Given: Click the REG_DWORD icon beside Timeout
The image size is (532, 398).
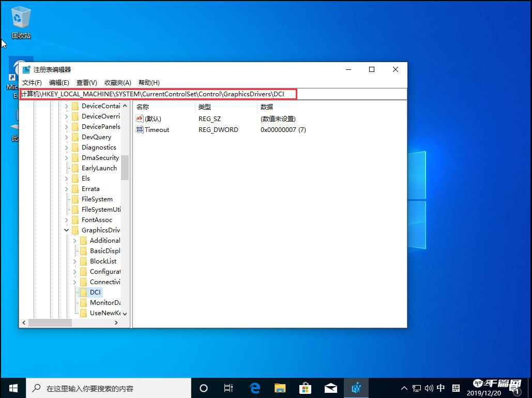Looking at the screenshot, I should click(x=139, y=129).
